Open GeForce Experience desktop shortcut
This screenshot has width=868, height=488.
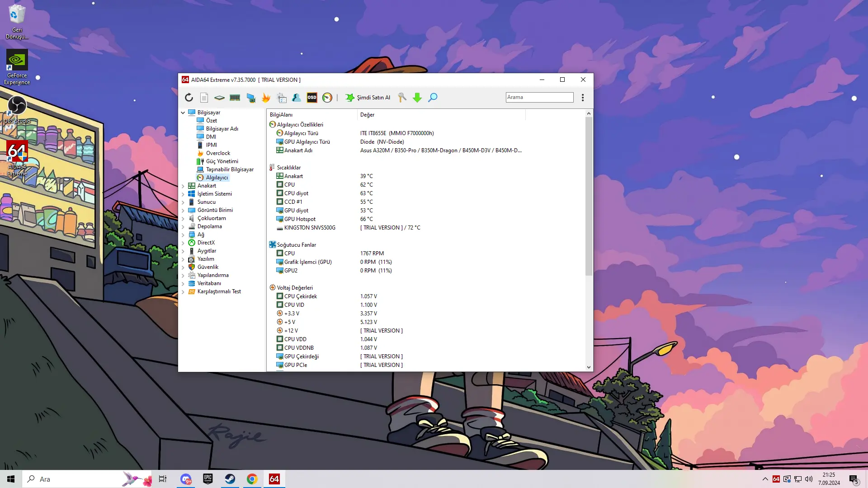pyautogui.click(x=17, y=67)
